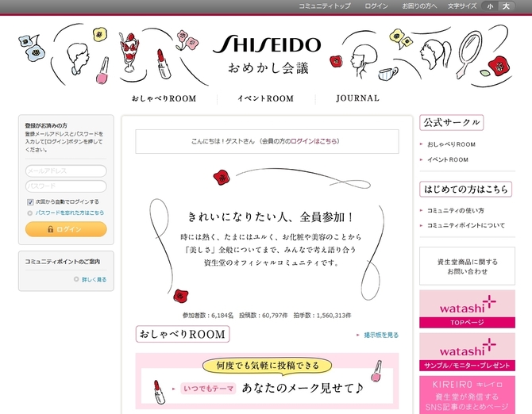Open 掲示板を見る link

(x=381, y=335)
